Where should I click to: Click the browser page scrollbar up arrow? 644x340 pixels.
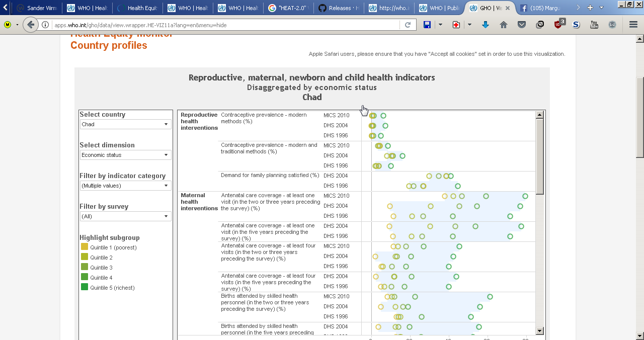click(x=640, y=39)
